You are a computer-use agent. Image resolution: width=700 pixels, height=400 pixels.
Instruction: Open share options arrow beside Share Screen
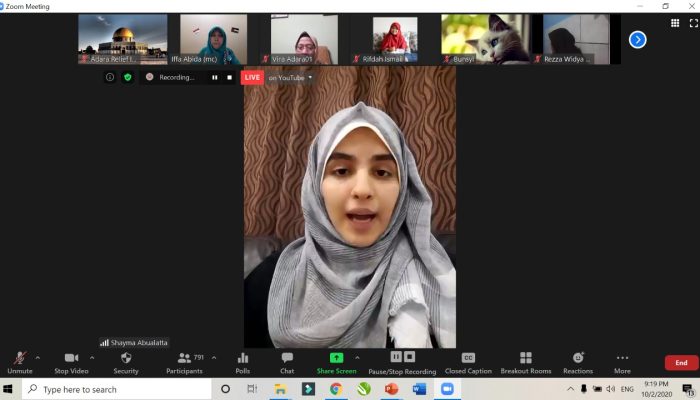tap(357, 358)
